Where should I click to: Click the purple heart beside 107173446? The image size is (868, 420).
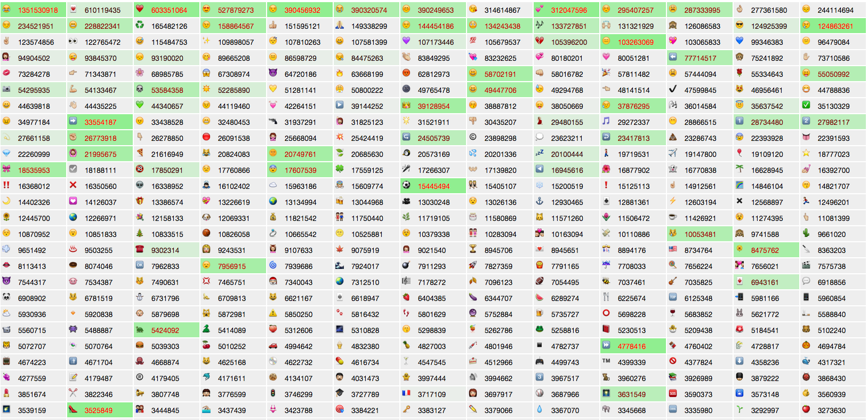tap(406, 41)
